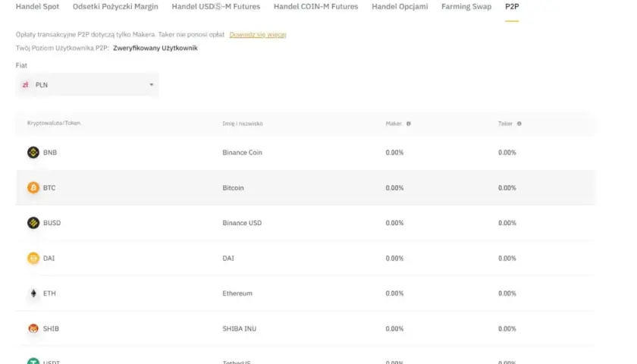Click BTC Maker fee 0.00%
The height and width of the screenshot is (364, 637).
pos(394,188)
